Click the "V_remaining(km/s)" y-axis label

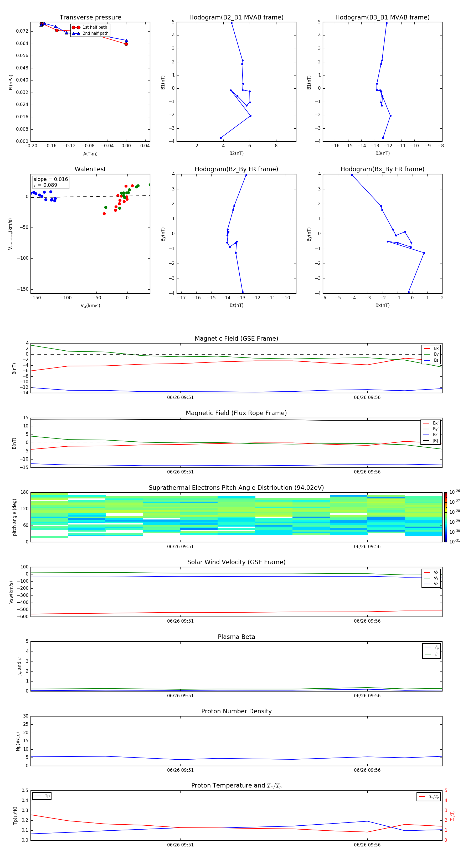(x=11, y=234)
